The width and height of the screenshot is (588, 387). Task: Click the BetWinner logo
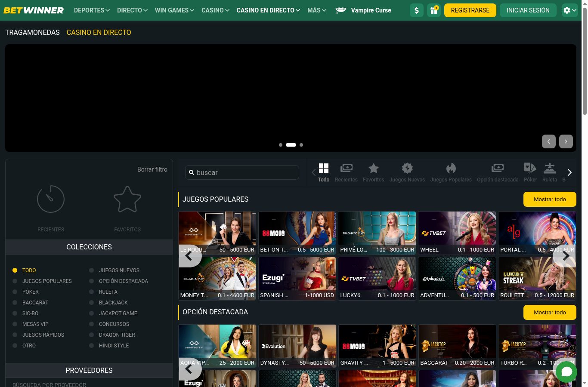coord(34,10)
